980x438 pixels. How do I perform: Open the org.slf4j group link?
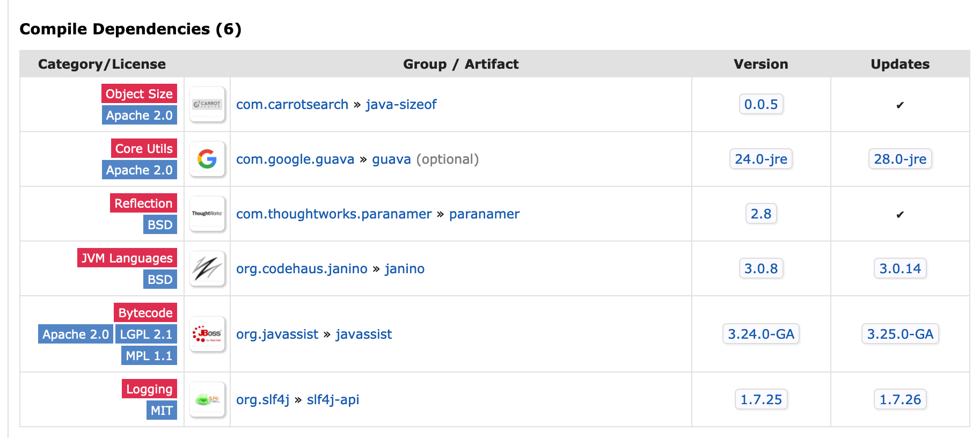(262, 399)
